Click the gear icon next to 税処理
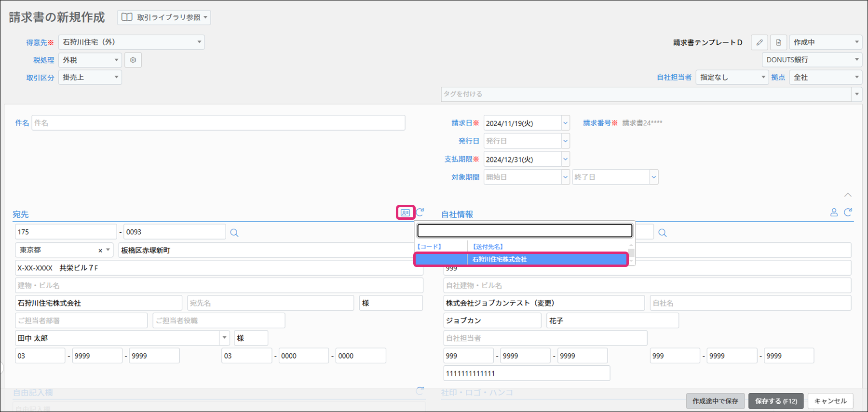This screenshot has width=868, height=412. [x=133, y=60]
